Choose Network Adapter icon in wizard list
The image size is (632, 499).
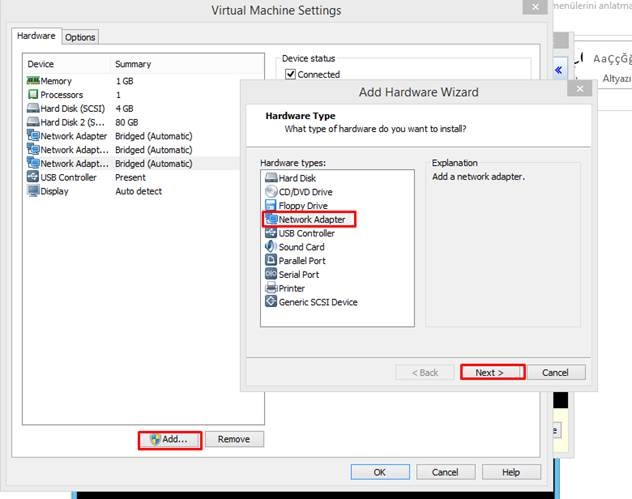point(272,219)
